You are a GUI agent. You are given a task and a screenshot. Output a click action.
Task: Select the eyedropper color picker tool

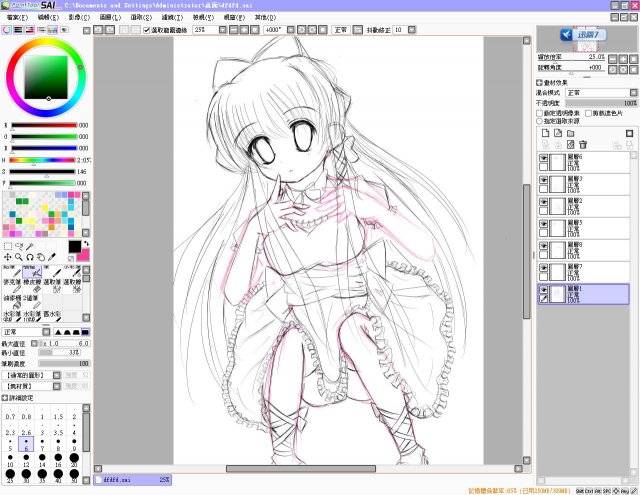coord(52,257)
